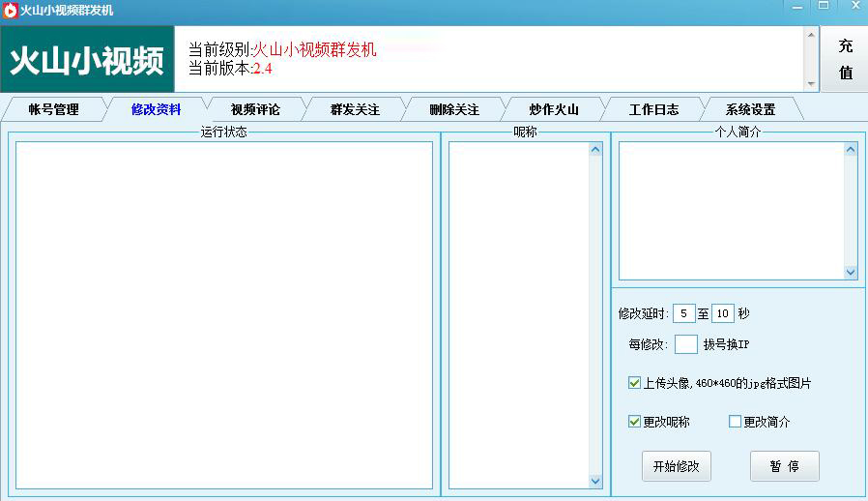Image resolution: width=868 pixels, height=501 pixels.
Task: Click the 开始修改 button
Action: 676,466
